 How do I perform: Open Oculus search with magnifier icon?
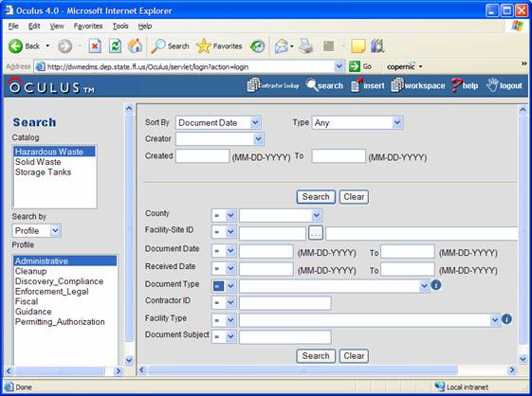[324, 85]
